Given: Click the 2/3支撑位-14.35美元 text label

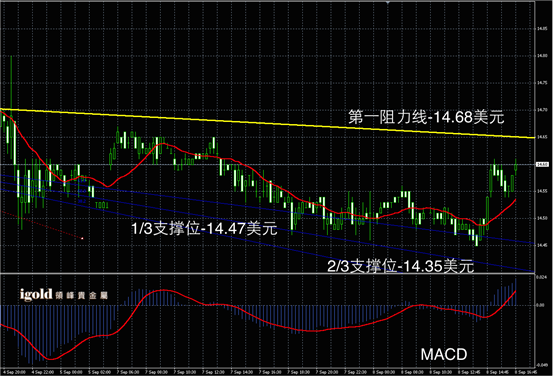Looking at the screenshot, I should click(400, 266).
